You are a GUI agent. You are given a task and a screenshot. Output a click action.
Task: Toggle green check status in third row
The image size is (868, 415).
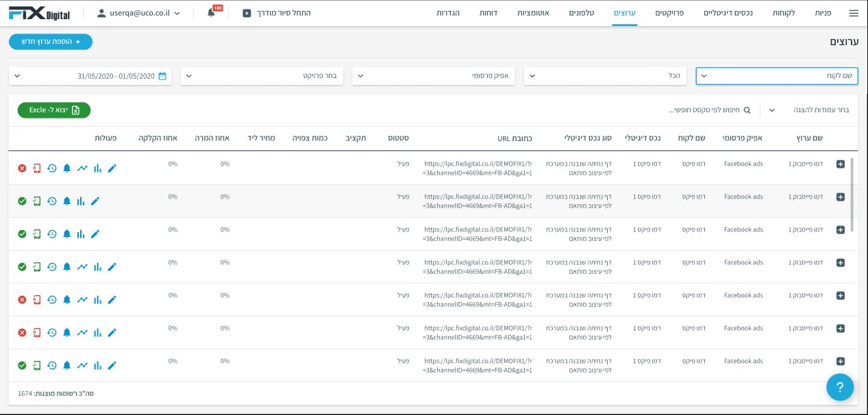(22, 234)
